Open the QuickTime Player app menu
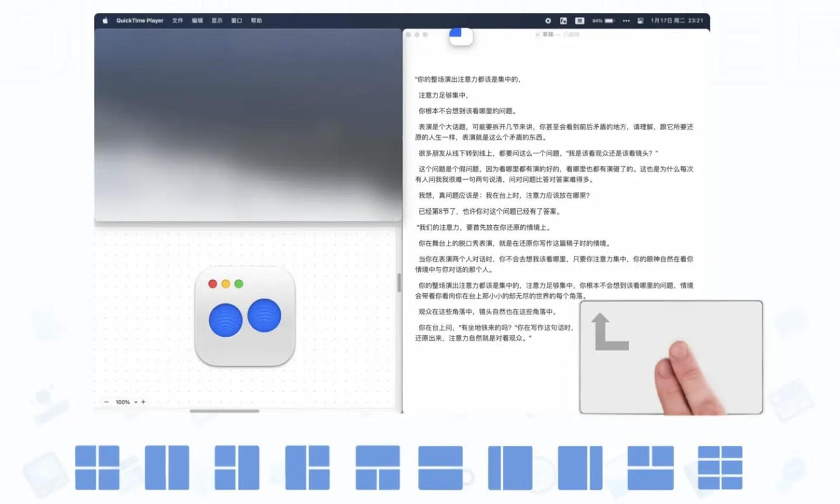Image resolution: width=840 pixels, height=504 pixels. pos(139,20)
